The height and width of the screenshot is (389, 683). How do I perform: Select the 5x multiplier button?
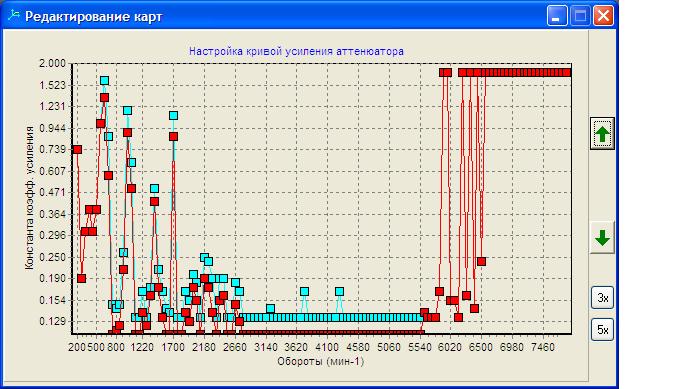[x=602, y=330]
